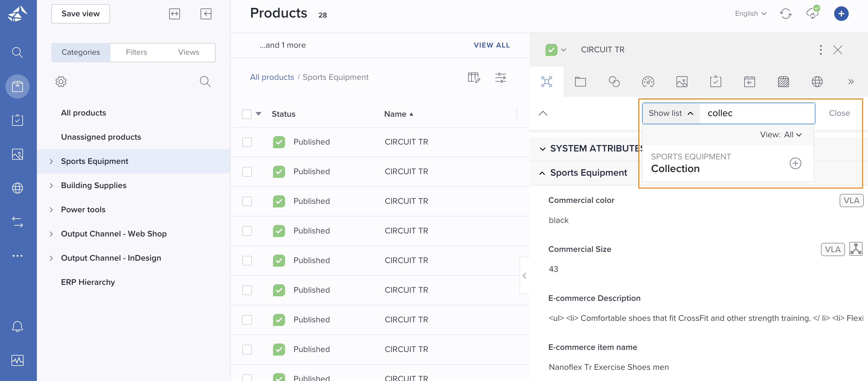Viewport: 868px width, 381px height.
Task: Click the expand panel width icon
Action: 175,14
